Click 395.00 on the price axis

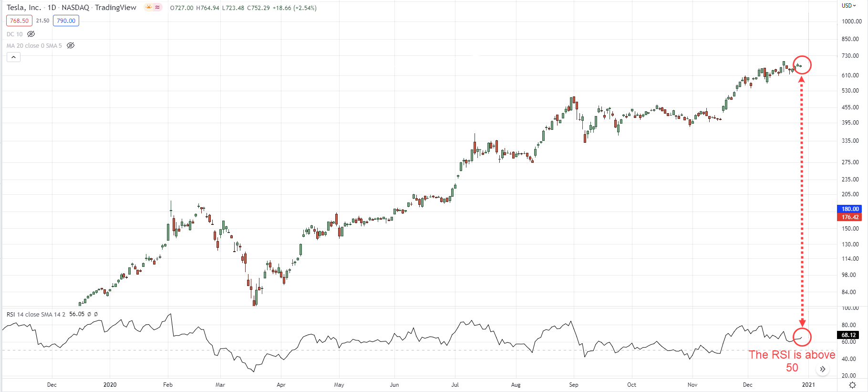pyautogui.click(x=850, y=123)
